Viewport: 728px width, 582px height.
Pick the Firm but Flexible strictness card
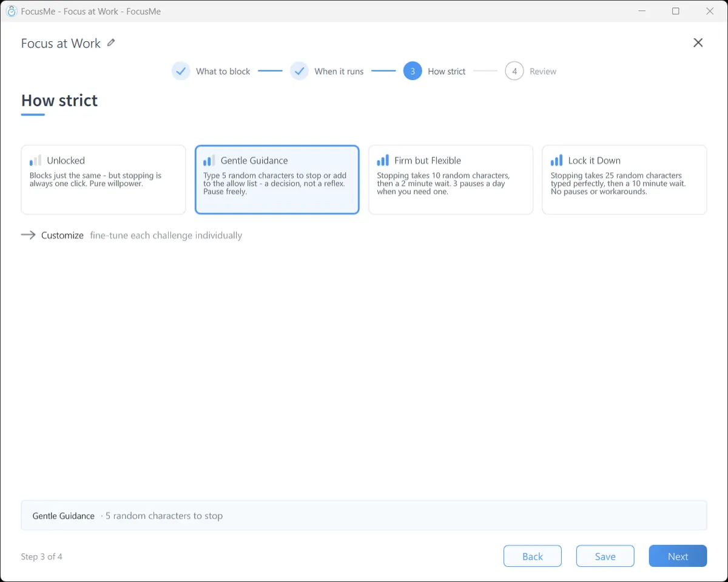coord(451,179)
